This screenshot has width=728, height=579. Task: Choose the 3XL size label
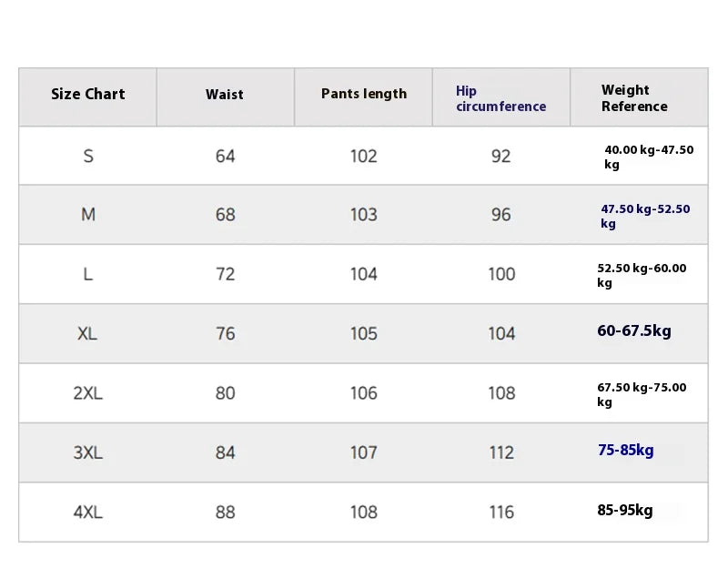[87, 452]
